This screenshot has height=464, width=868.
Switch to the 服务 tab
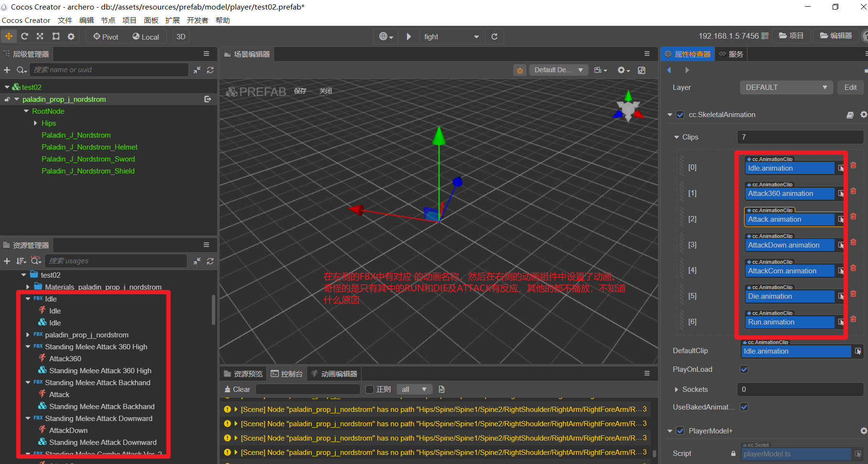click(x=731, y=54)
